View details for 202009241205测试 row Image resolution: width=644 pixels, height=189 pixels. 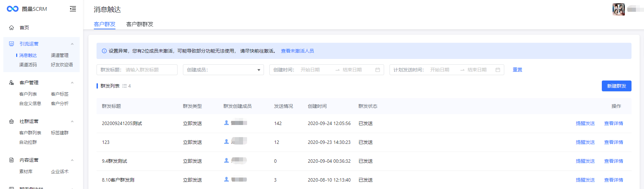click(613, 123)
